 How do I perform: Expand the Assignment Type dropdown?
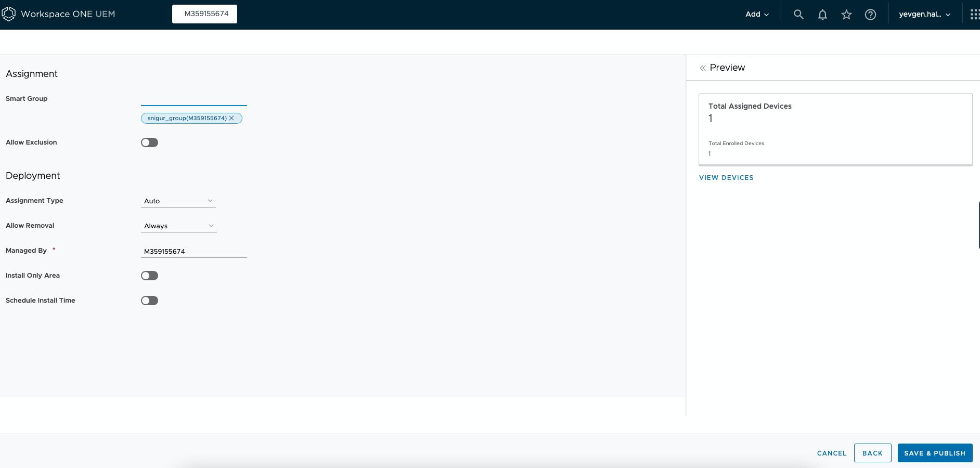tap(178, 201)
